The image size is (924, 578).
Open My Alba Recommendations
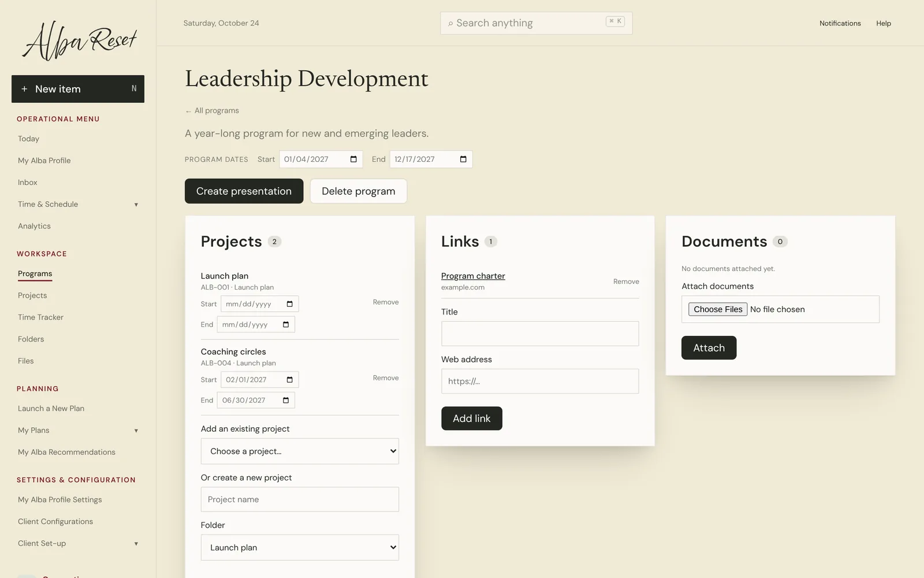[x=66, y=452]
